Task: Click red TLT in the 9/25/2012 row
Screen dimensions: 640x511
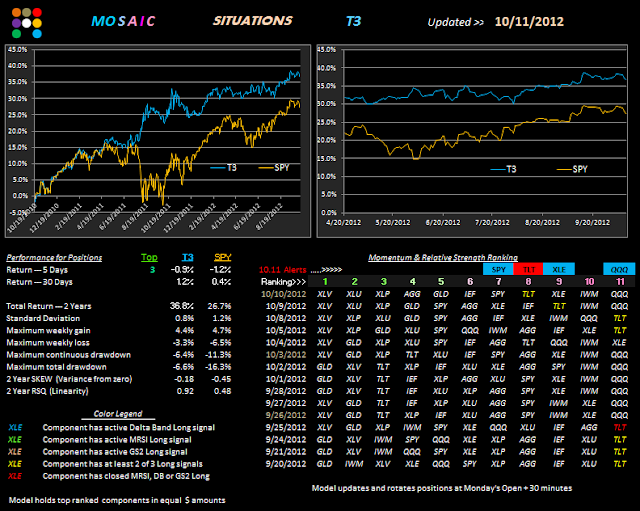Action: coord(620,427)
